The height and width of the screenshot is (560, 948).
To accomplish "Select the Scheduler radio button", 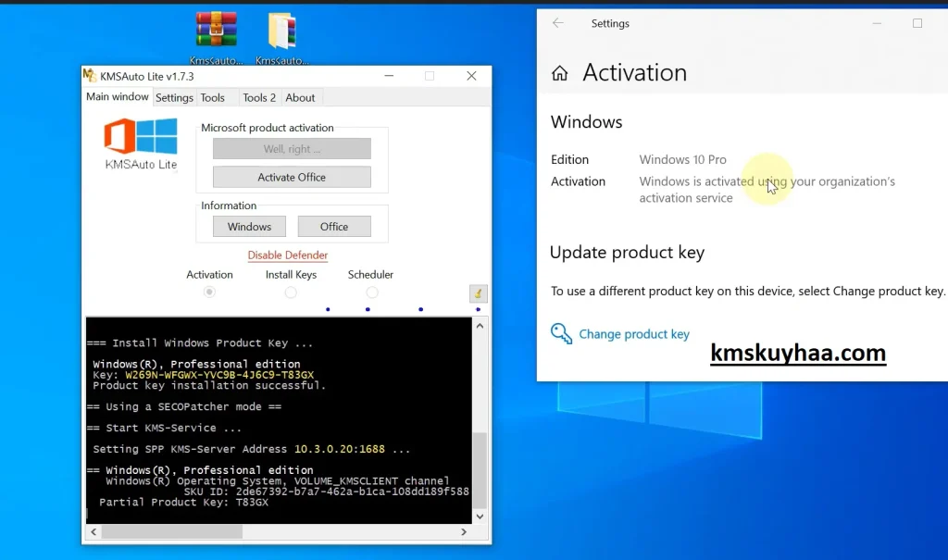I will click(x=370, y=292).
